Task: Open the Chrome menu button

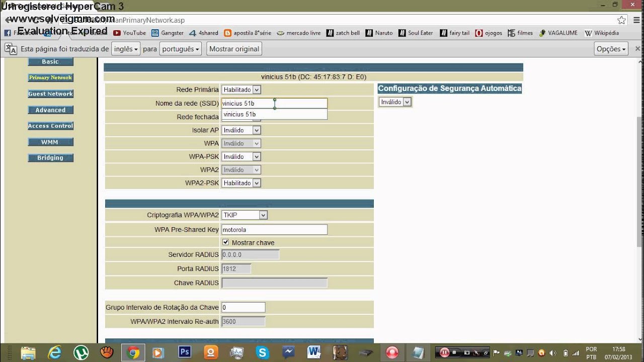Action: [x=636, y=20]
